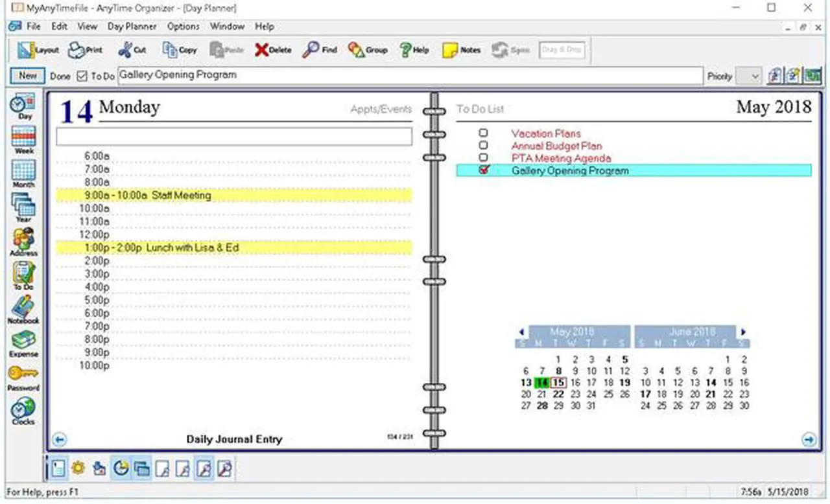Click the Copy toolbar icon
Screen dimensions: 830x504
click(x=180, y=50)
